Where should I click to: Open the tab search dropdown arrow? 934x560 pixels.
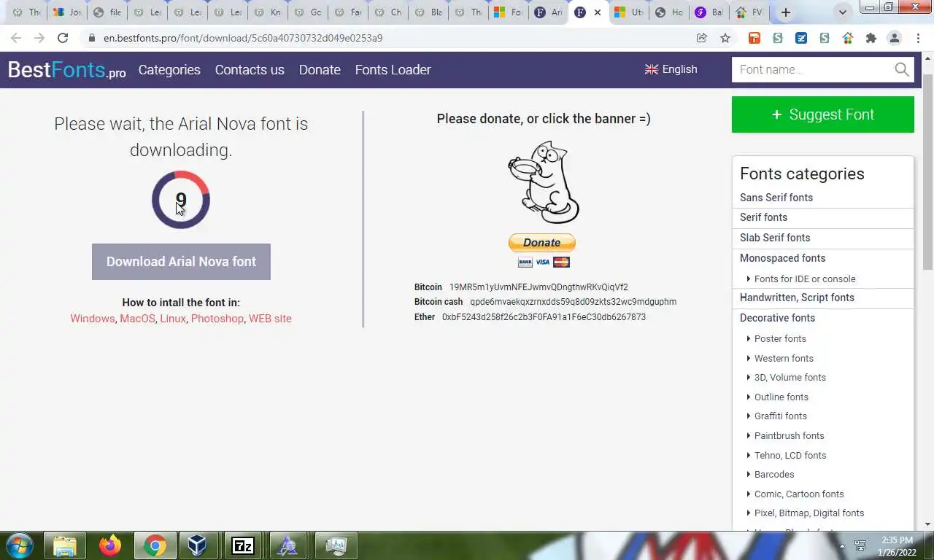(843, 12)
